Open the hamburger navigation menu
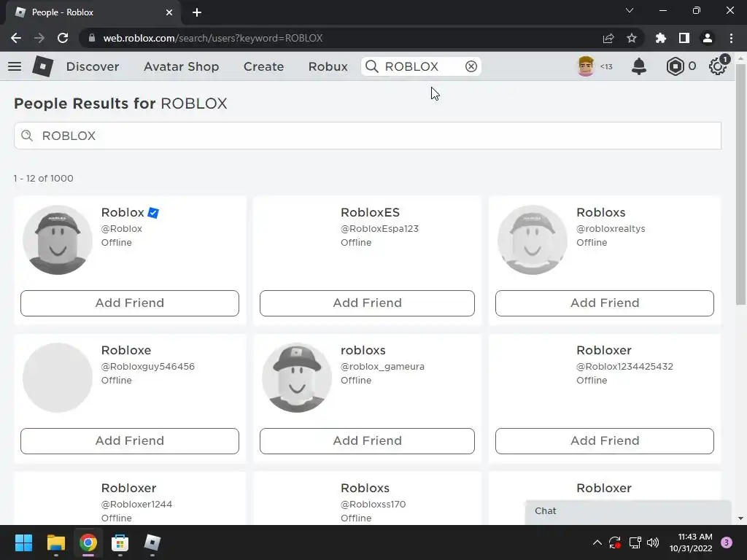Screen dimensions: 747x560 point(15,66)
